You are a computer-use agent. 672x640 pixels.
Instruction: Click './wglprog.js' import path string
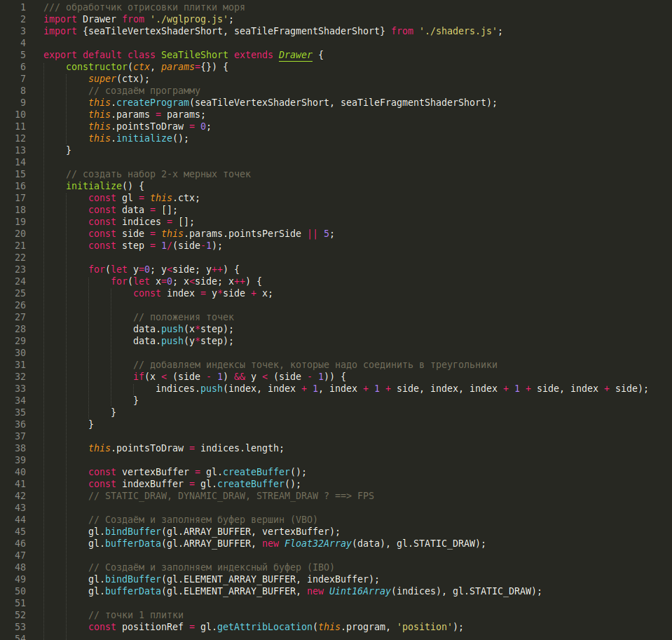(x=191, y=20)
